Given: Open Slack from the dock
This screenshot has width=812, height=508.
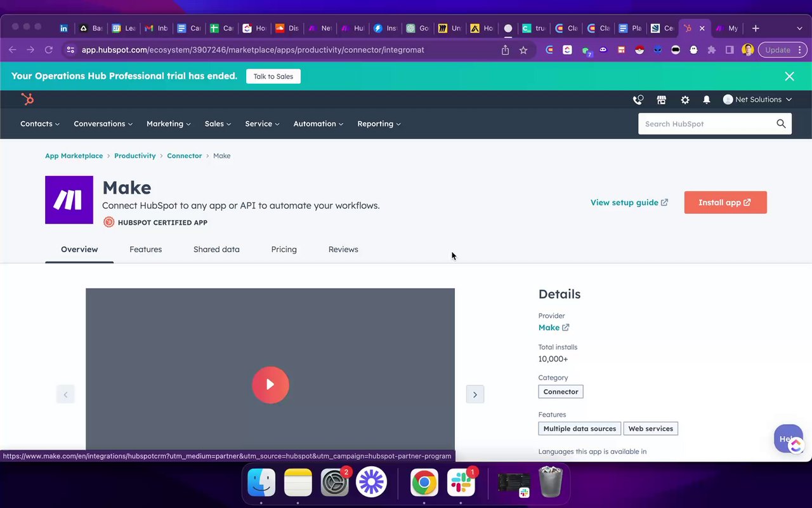Looking at the screenshot, I should pyautogui.click(x=461, y=483).
